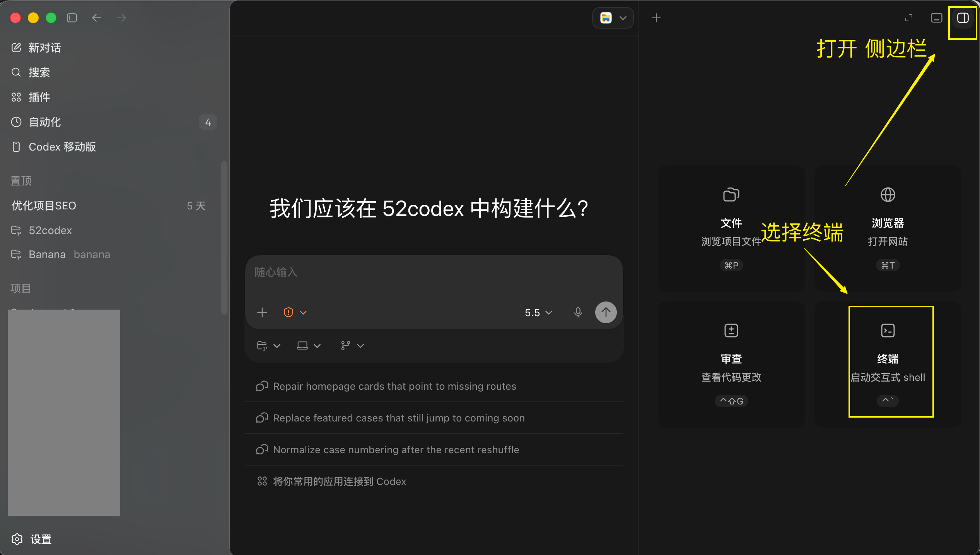The image size is (980, 555).
Task: Add a new tab with plus icon
Action: click(x=656, y=18)
